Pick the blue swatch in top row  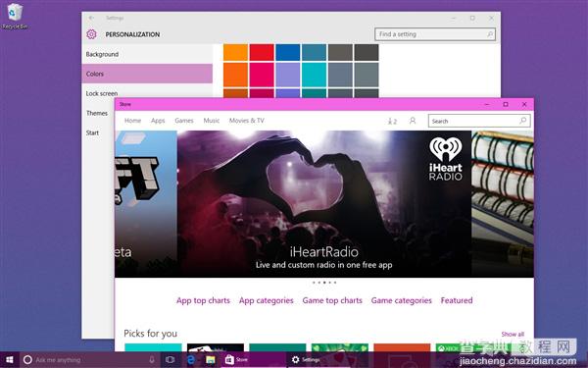click(x=287, y=52)
